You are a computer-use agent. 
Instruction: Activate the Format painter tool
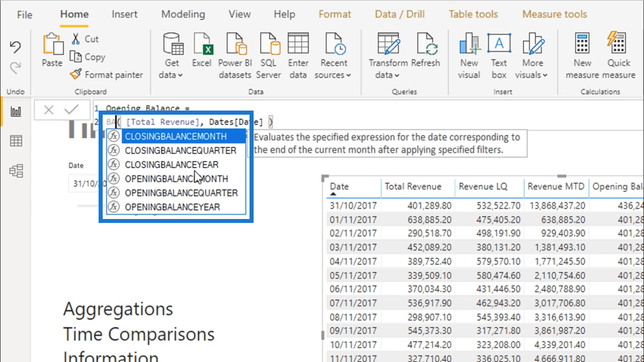click(106, 74)
